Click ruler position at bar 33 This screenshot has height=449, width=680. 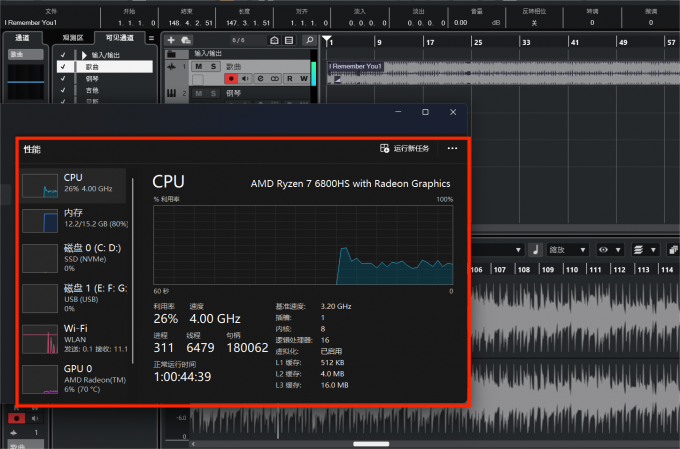(x=526, y=42)
